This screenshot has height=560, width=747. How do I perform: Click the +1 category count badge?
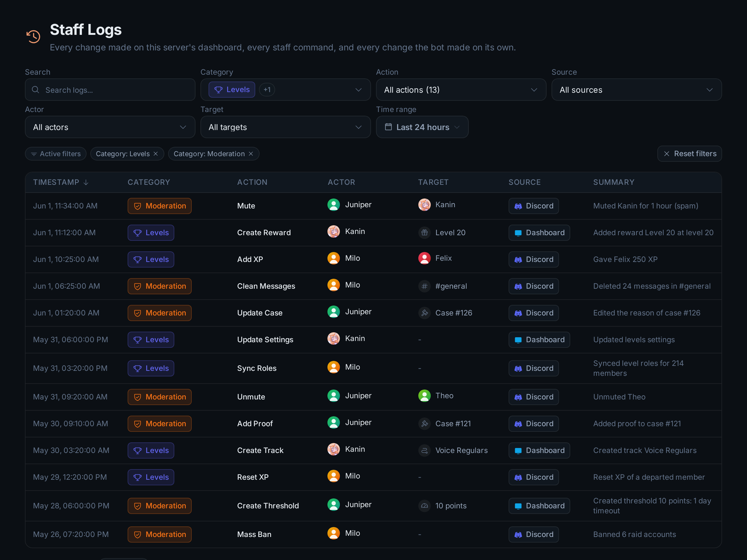click(x=267, y=90)
